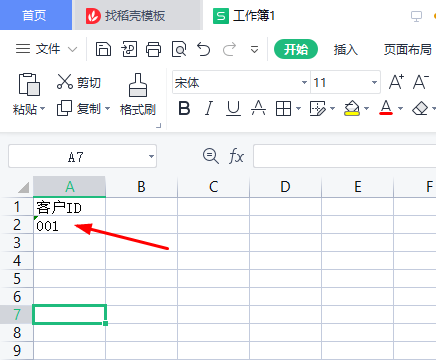This screenshot has width=436, height=360.
Task: Select column C header
Action: point(213,187)
